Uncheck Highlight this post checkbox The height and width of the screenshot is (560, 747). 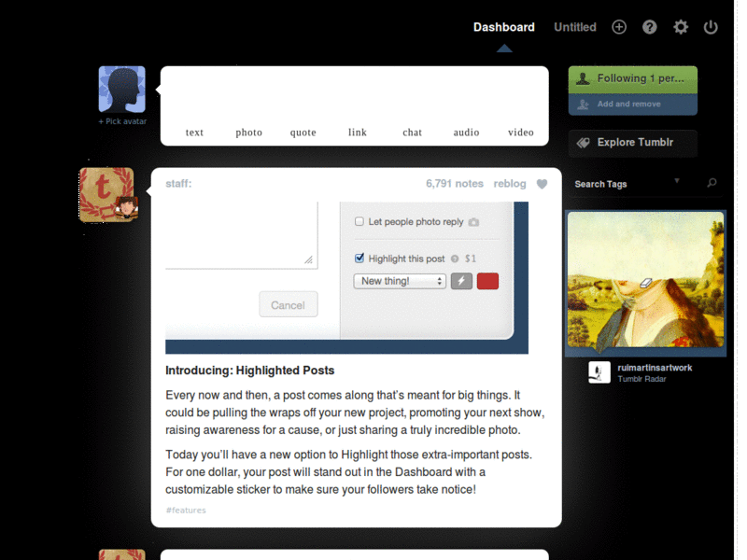pos(359,259)
